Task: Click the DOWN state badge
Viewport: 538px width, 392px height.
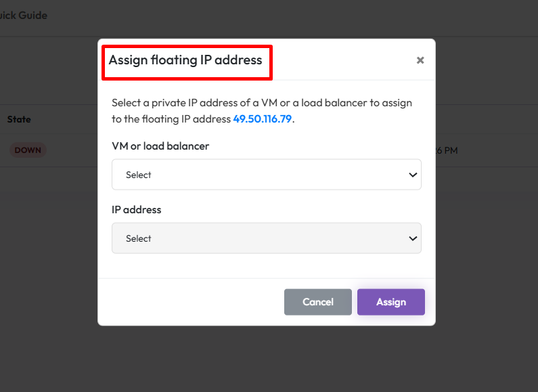Action: point(28,150)
